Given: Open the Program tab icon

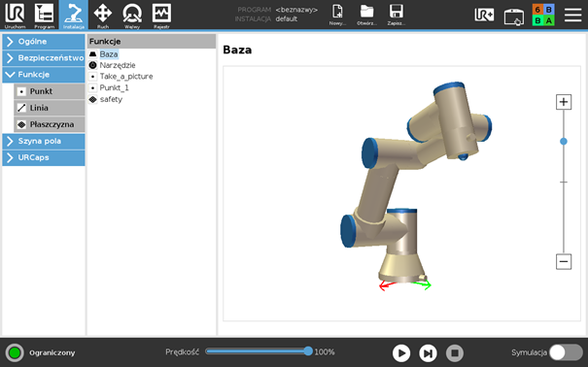Looking at the screenshot, I should pyautogui.click(x=44, y=16).
